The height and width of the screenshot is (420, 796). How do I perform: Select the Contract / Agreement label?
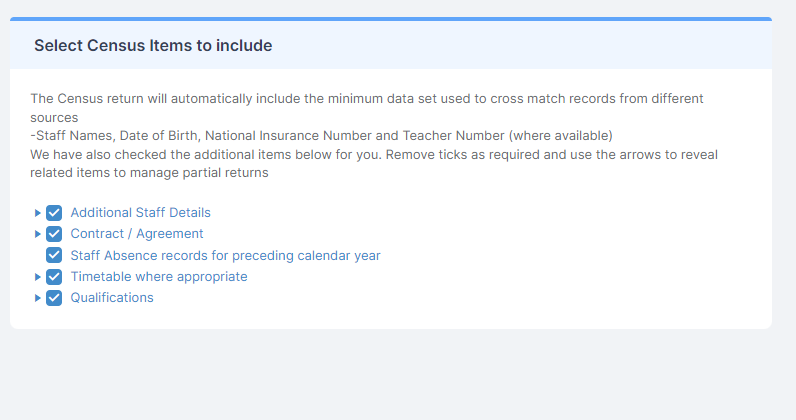[x=137, y=234]
